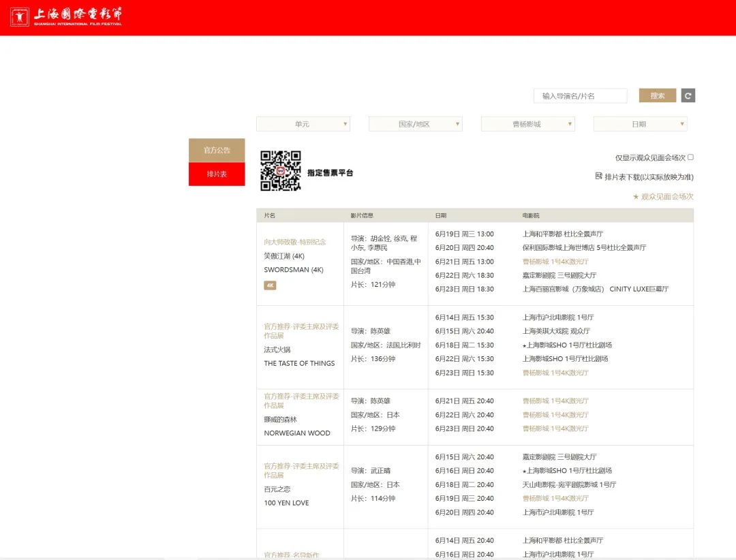
Task: Click the ticketing platform QR code
Action: click(280, 171)
